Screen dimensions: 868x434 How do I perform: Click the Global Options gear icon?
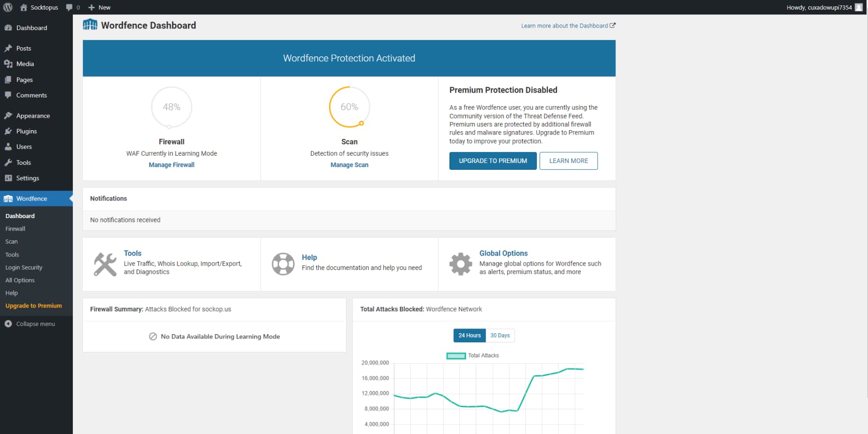tap(461, 264)
